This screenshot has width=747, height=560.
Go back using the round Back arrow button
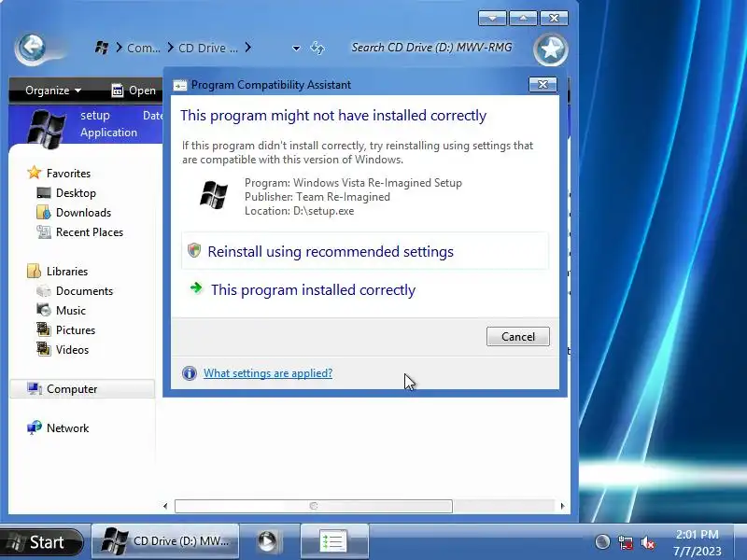pyautogui.click(x=31, y=48)
